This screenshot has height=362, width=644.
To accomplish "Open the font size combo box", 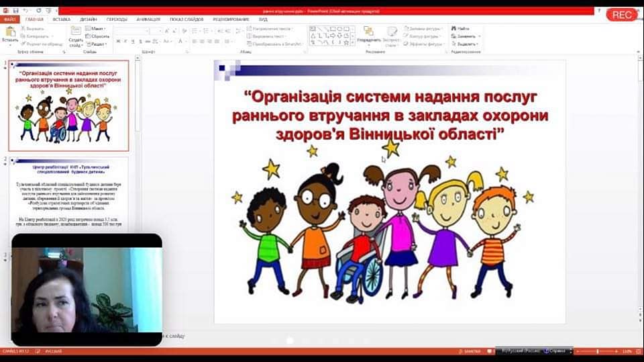I will pos(156,31).
